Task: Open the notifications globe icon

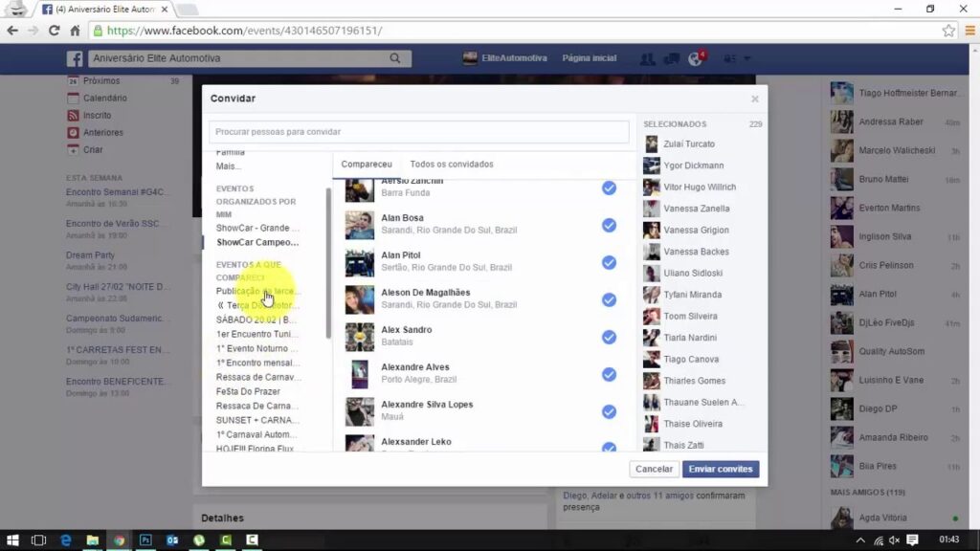Action: (695, 58)
